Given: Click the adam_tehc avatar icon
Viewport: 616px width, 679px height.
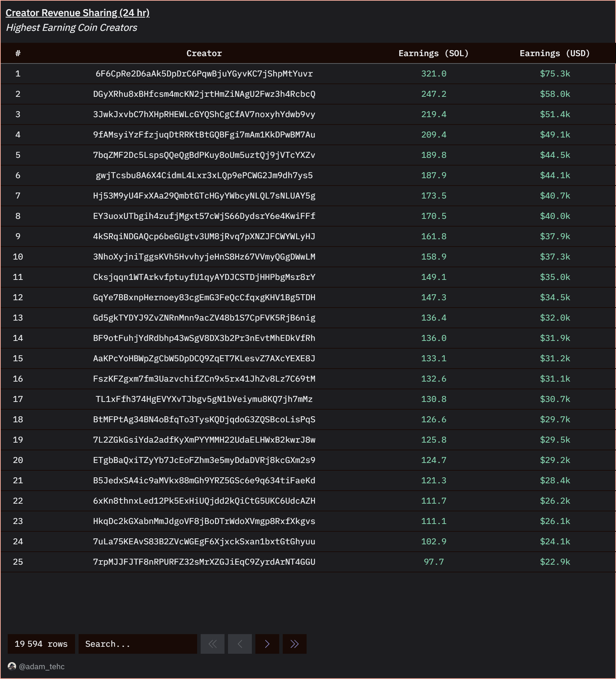Looking at the screenshot, I should point(12,666).
